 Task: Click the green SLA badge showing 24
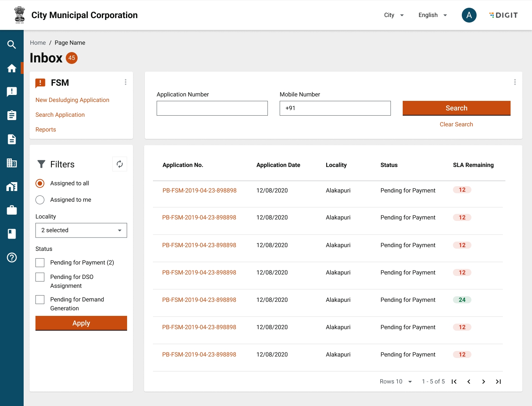(462, 300)
